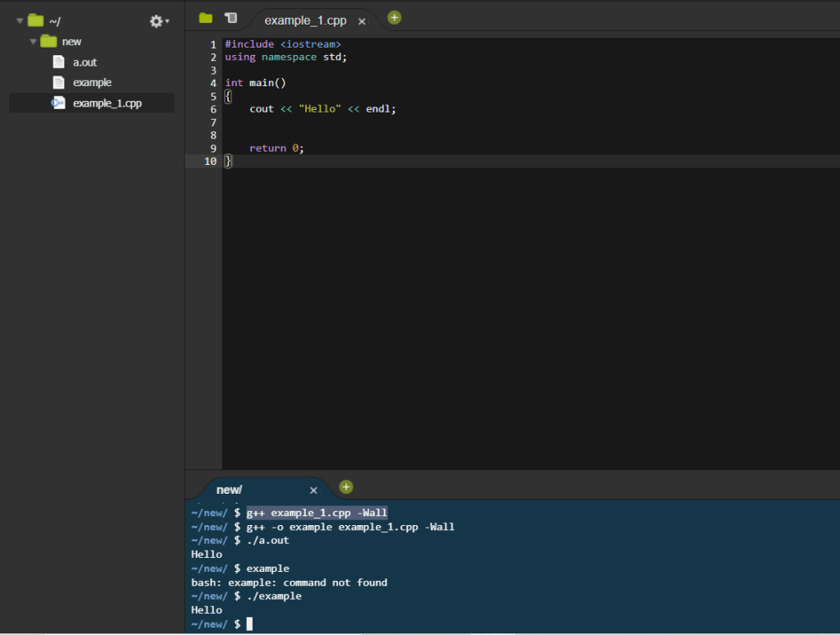Select the a.out file name in the tree
The width and height of the screenshot is (840, 635).
84,62
